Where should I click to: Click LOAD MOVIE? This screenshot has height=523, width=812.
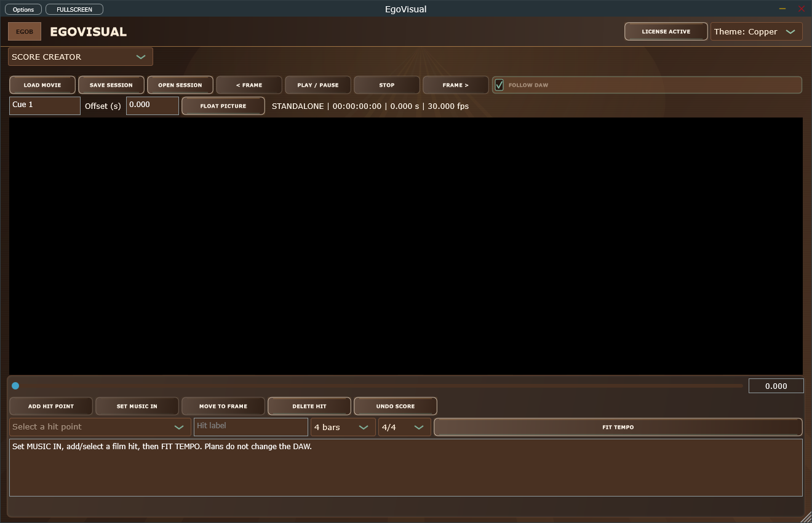[x=42, y=85]
